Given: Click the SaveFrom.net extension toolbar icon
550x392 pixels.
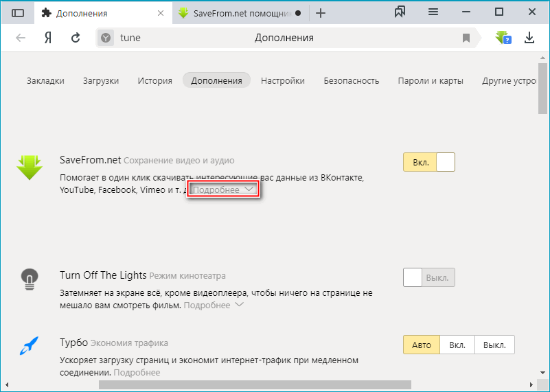Looking at the screenshot, I should tap(503, 38).
